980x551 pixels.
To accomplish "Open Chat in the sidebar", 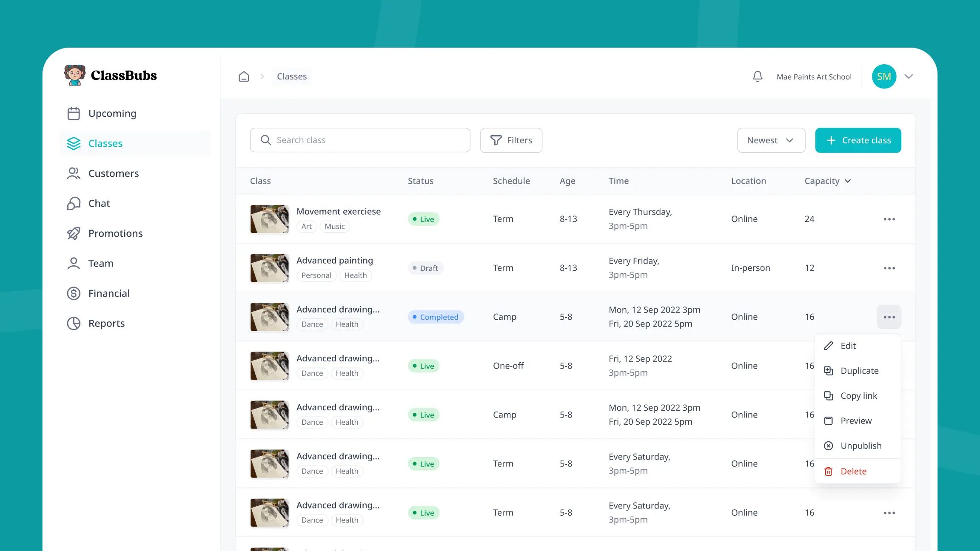I will [99, 204].
